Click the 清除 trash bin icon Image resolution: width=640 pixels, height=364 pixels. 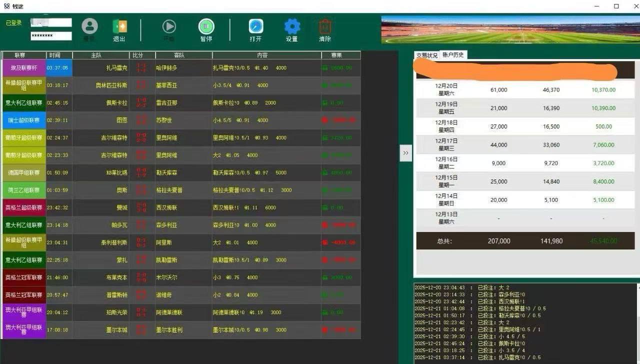pyautogui.click(x=325, y=26)
